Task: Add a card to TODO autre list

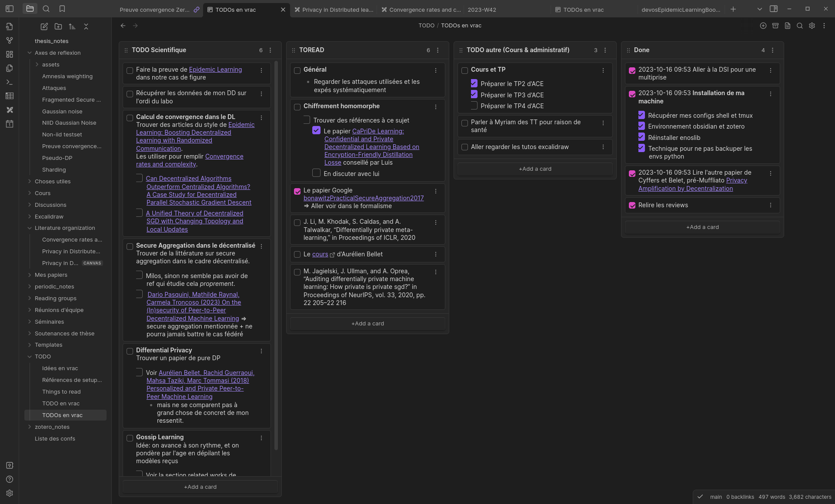Action: click(x=535, y=169)
